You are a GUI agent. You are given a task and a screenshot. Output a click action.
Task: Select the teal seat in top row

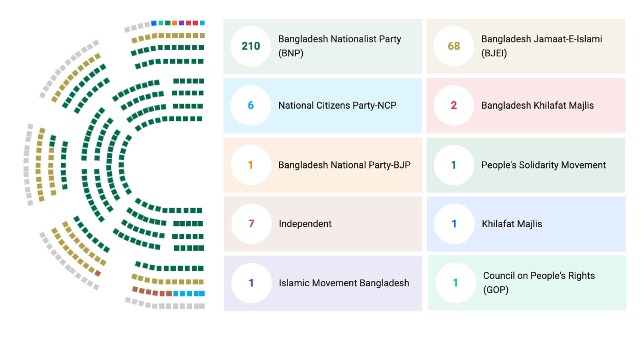pos(161,23)
